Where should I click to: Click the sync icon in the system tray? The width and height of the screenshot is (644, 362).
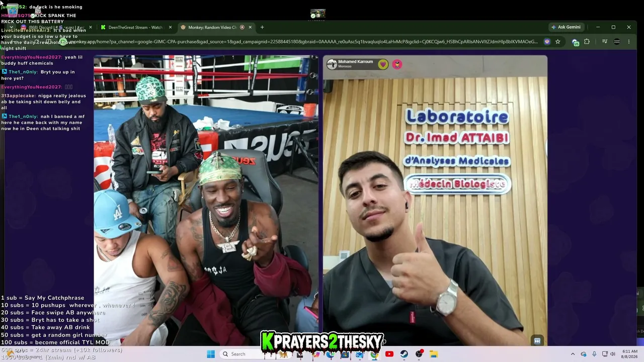pos(584,354)
